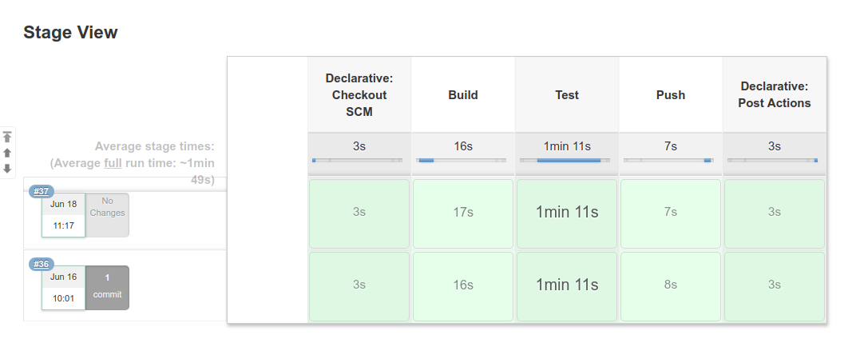This screenshot has height=343, width=868.
Task: Open the 17s Build cell of build #37
Action: pos(463,214)
